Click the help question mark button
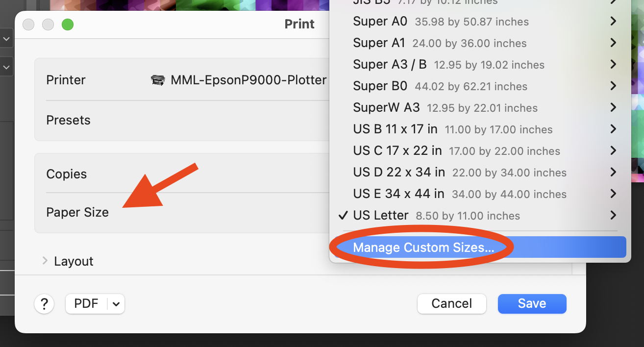Screen dimensions: 644x347 44,304
